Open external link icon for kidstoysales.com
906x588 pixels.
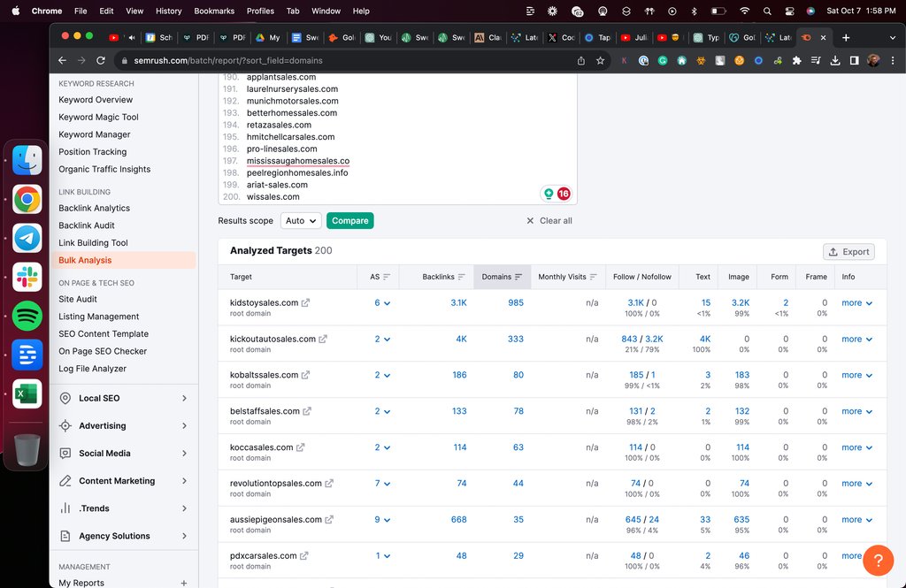click(305, 302)
